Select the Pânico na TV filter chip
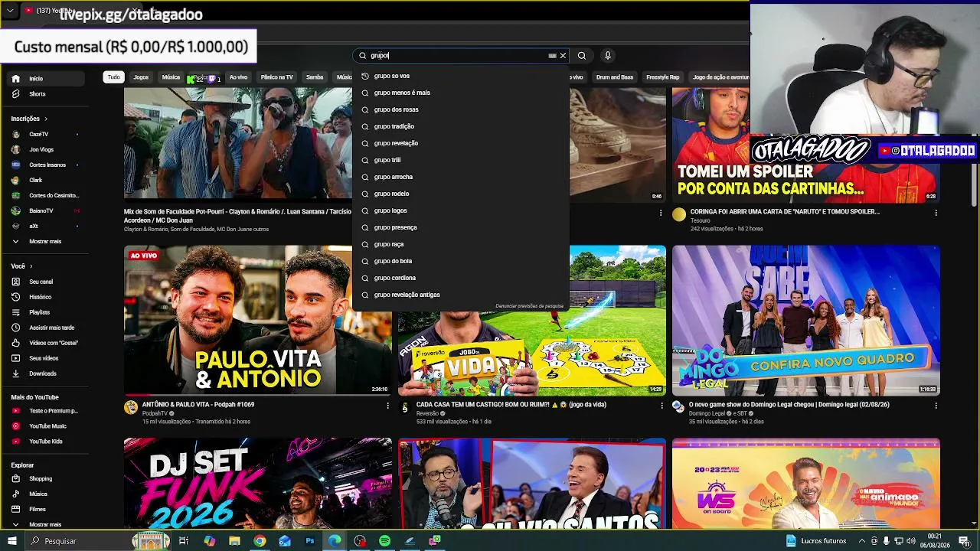Viewport: 980px width, 551px height. click(x=276, y=77)
